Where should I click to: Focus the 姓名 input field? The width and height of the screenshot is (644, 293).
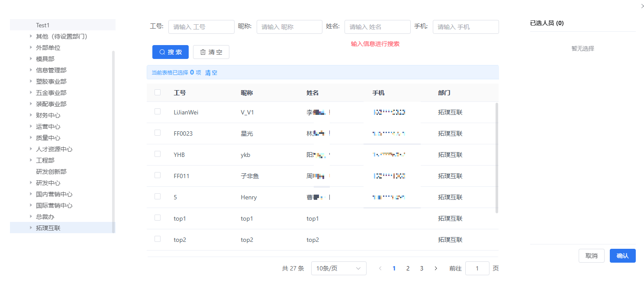tap(377, 27)
